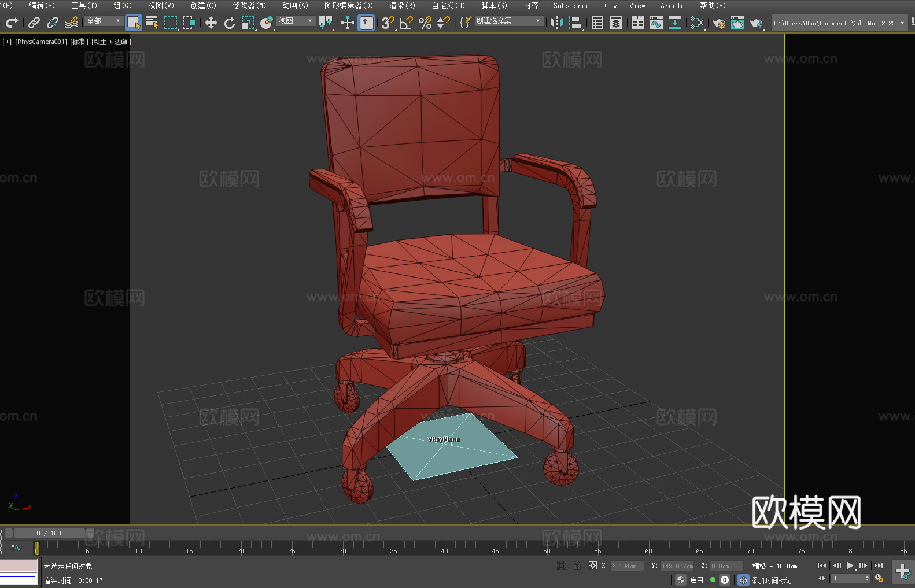Open the mini curve editor toggle

point(16,548)
